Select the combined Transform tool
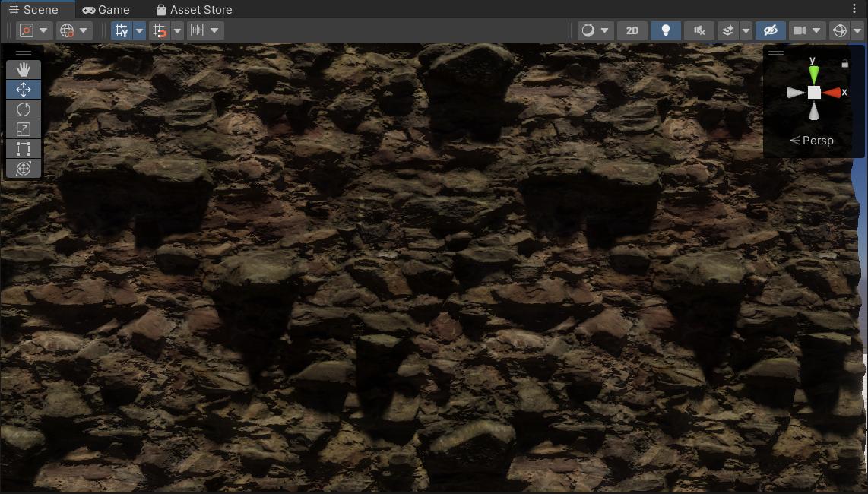Image resolution: width=868 pixels, height=494 pixels. pos(23,168)
